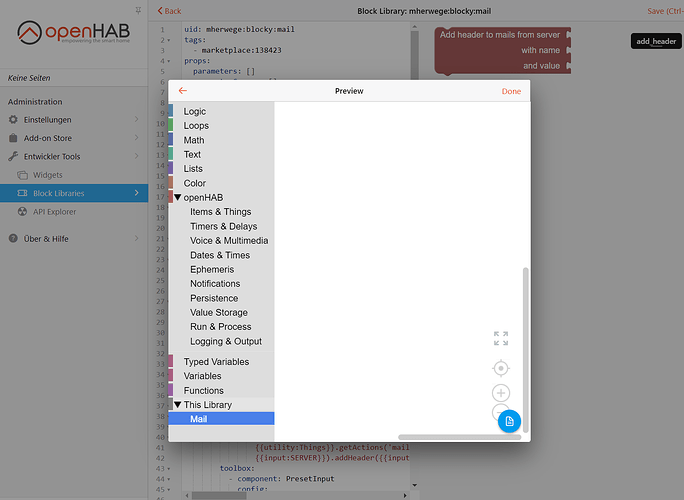The height and width of the screenshot is (500, 684).
Task: Click the API Explorer icon
Action: click(x=22, y=212)
